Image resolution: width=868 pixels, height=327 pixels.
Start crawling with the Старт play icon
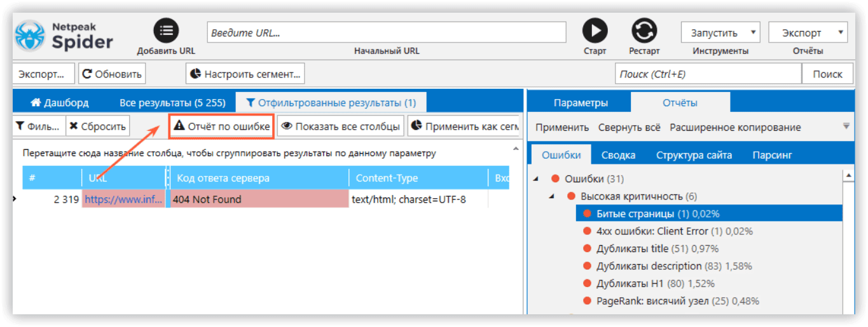click(x=595, y=30)
